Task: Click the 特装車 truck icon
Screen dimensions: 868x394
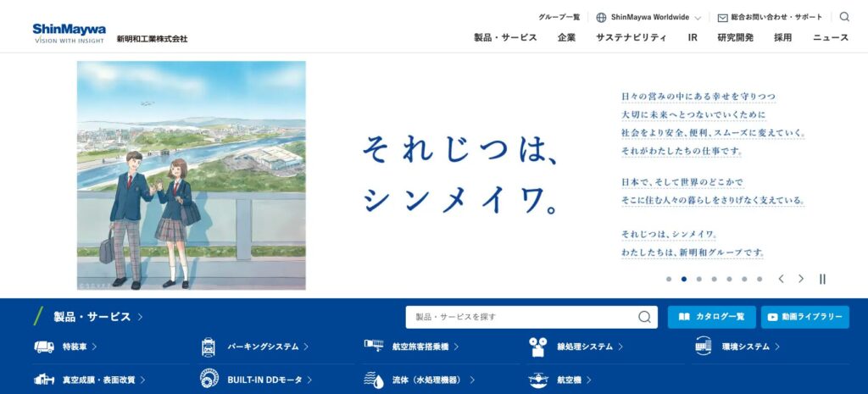Action: (x=44, y=347)
